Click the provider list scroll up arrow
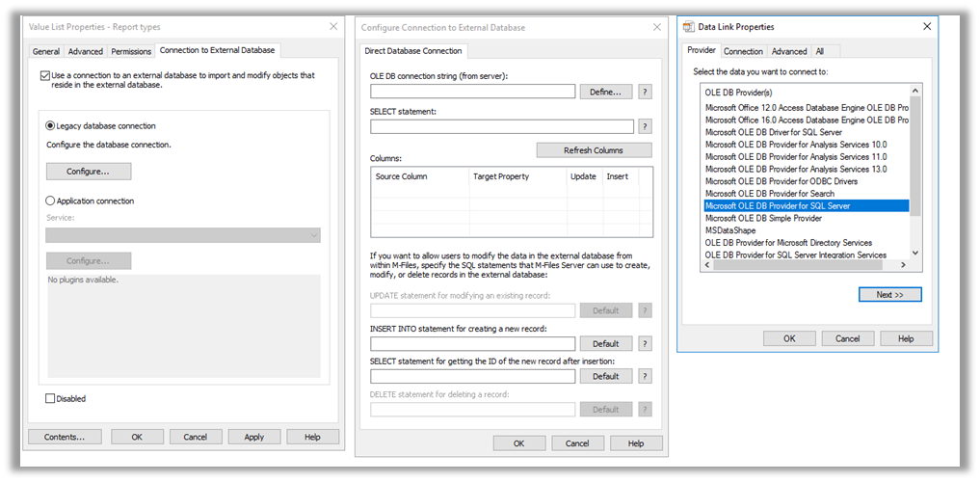Viewport: 980px width, 482px height. coord(915,90)
